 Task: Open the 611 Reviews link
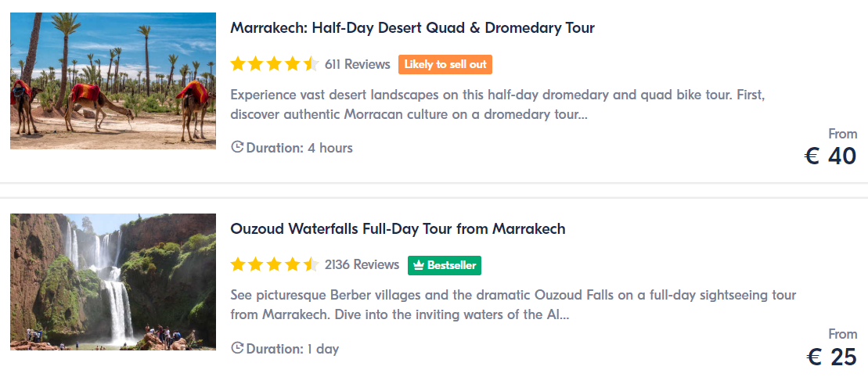pos(358,64)
